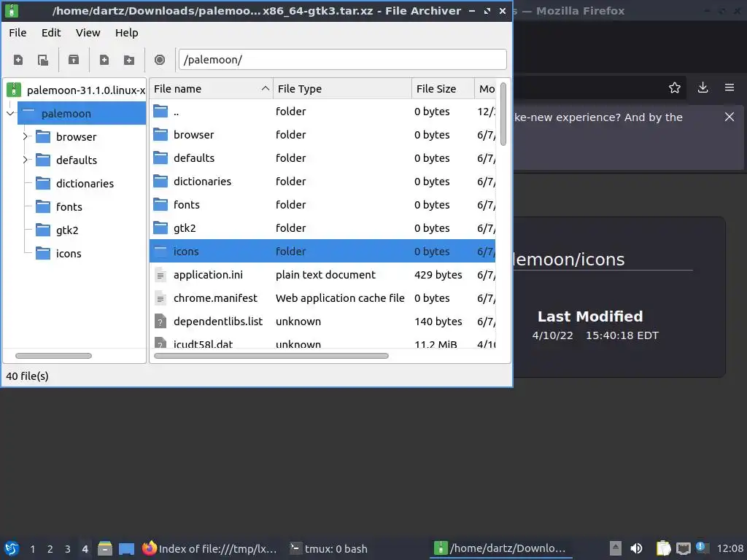747x560 pixels.
Task: Open the Firefox hamburger menu
Action: pos(729,87)
